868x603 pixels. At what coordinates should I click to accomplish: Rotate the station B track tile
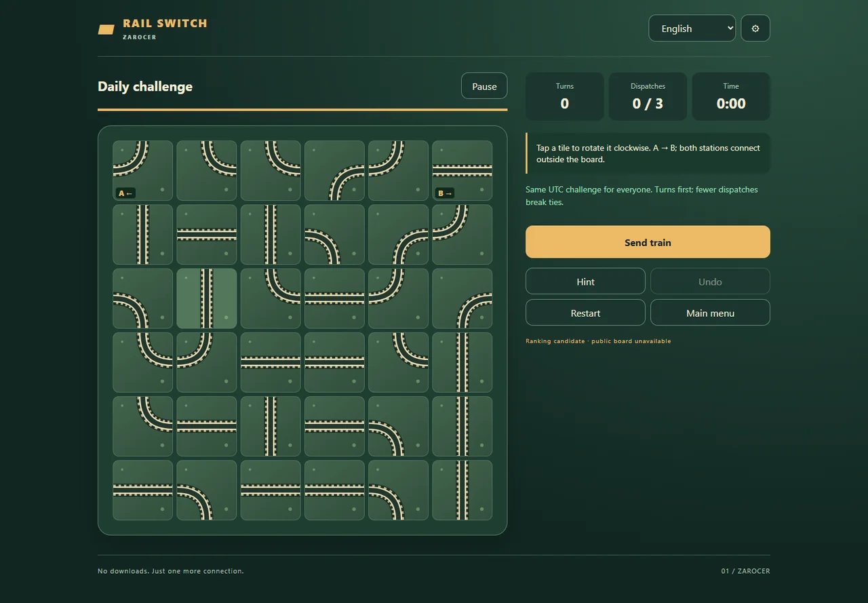tap(462, 170)
